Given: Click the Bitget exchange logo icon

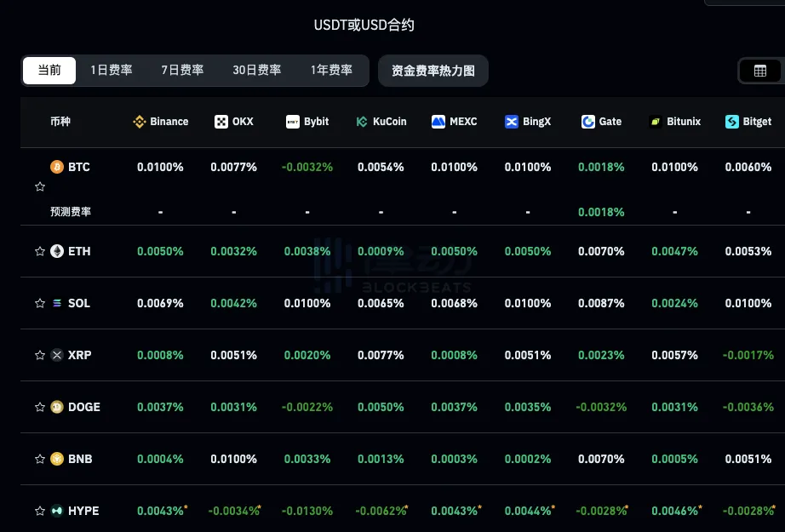Looking at the screenshot, I should 731,122.
